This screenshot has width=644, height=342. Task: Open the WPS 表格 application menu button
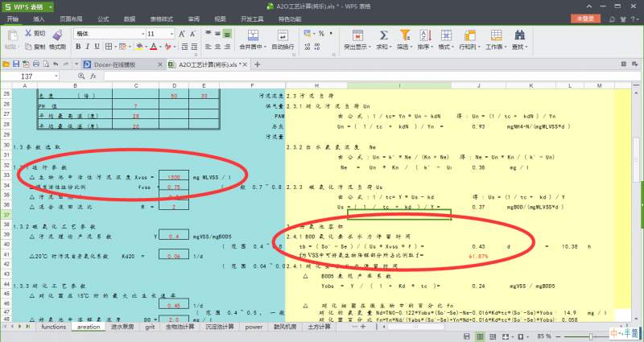pos(27,7)
